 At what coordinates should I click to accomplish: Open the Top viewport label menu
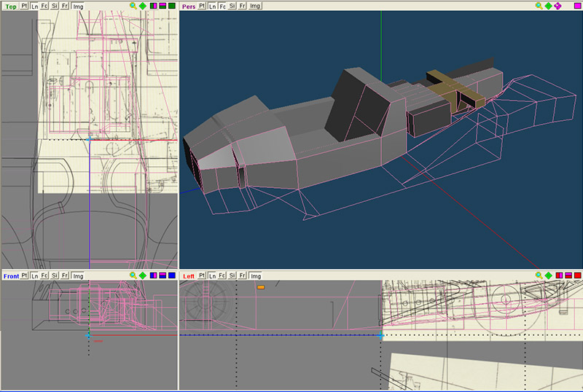click(10, 6)
